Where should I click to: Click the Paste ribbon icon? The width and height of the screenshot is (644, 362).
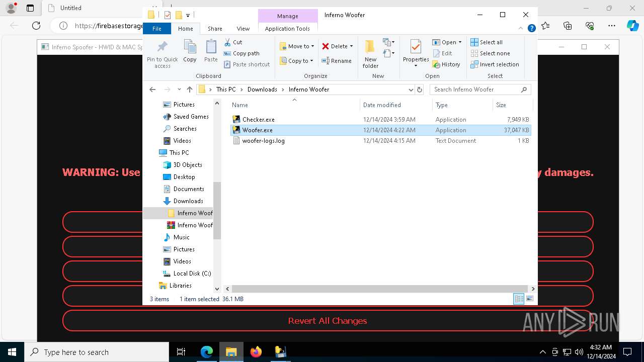coord(211,51)
